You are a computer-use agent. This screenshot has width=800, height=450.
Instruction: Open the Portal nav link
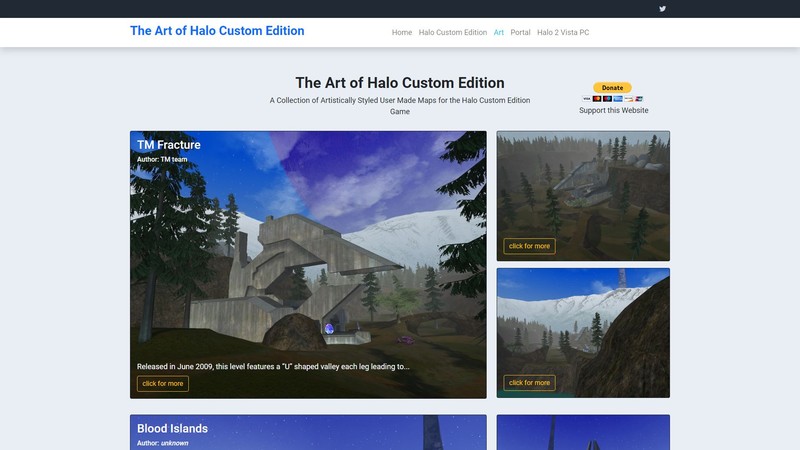tap(520, 32)
